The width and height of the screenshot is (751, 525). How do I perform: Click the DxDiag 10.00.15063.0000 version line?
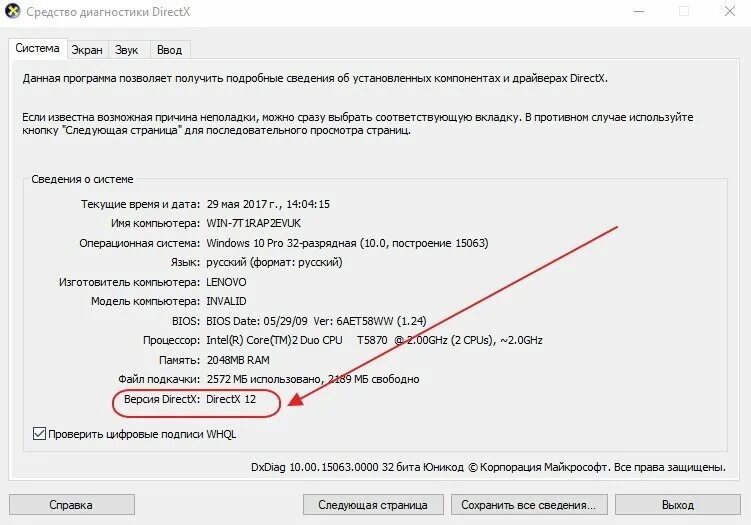(488, 467)
